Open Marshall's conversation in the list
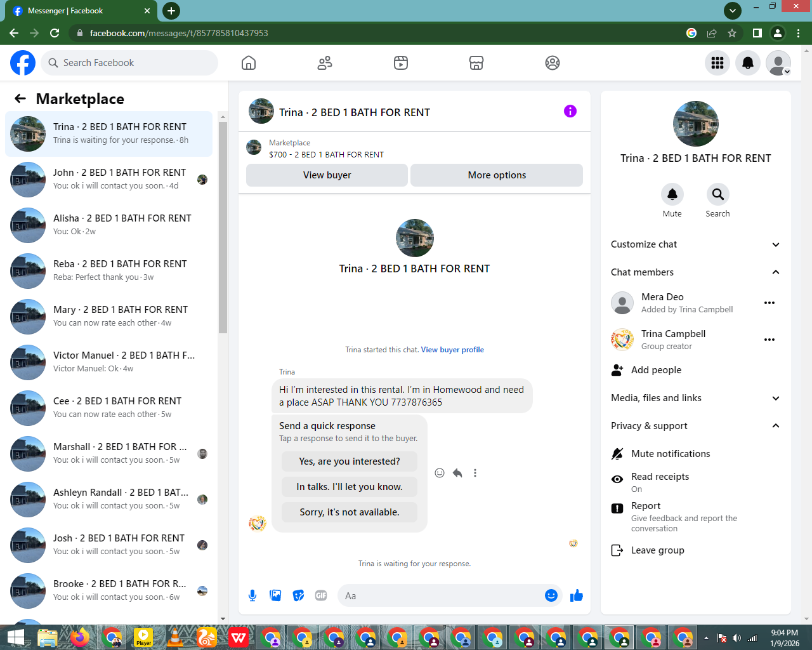The height and width of the screenshot is (650, 812). 109,454
